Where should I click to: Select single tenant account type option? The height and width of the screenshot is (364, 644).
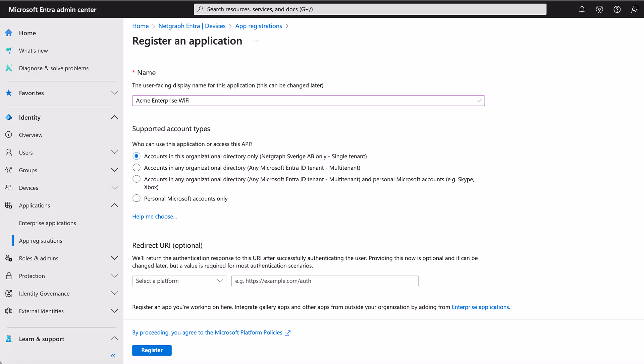[x=137, y=156]
